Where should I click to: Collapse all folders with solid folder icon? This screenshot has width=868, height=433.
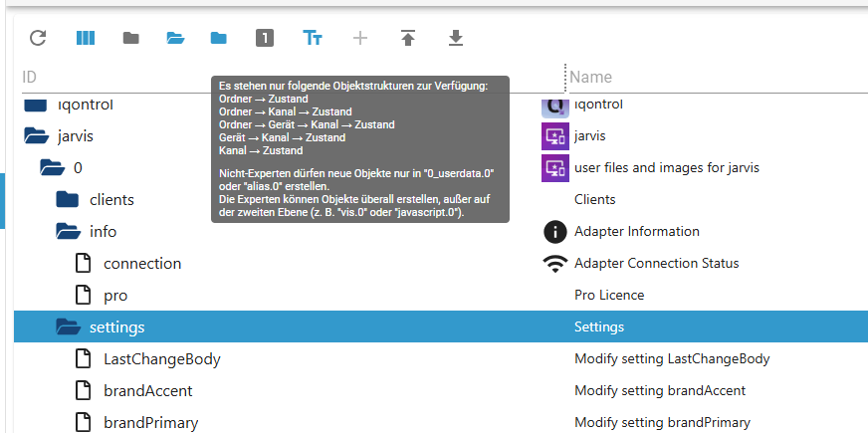[130, 39]
